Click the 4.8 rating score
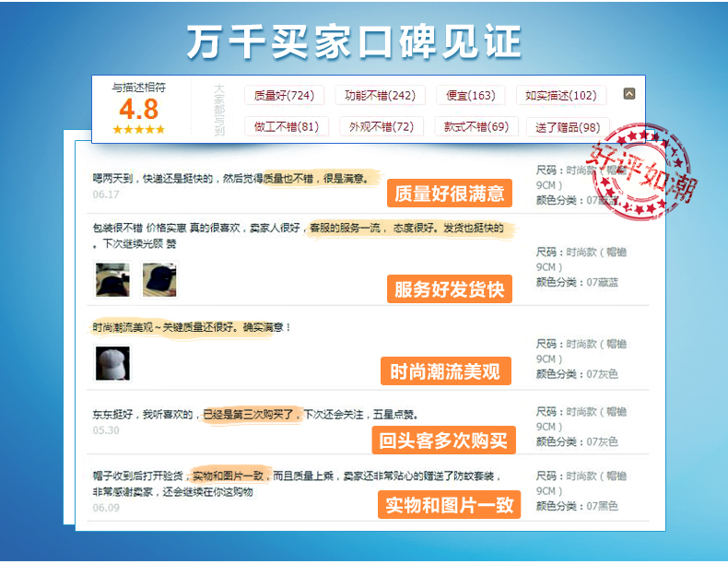Image resolution: width=728 pixels, height=564 pixels. 138,110
